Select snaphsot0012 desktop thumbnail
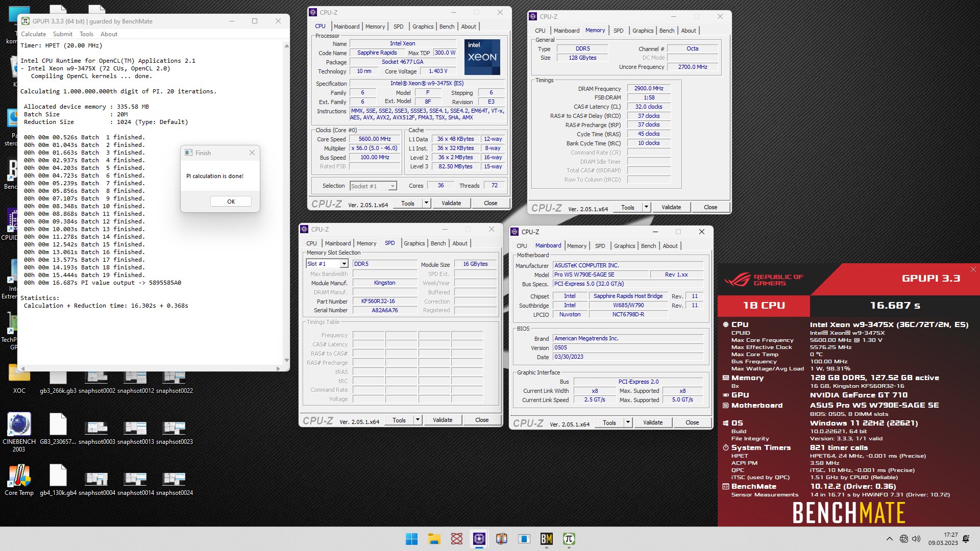The image size is (980, 551). click(135, 382)
